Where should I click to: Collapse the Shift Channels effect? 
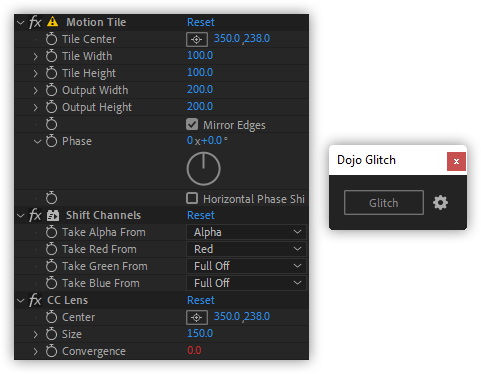(x=21, y=216)
